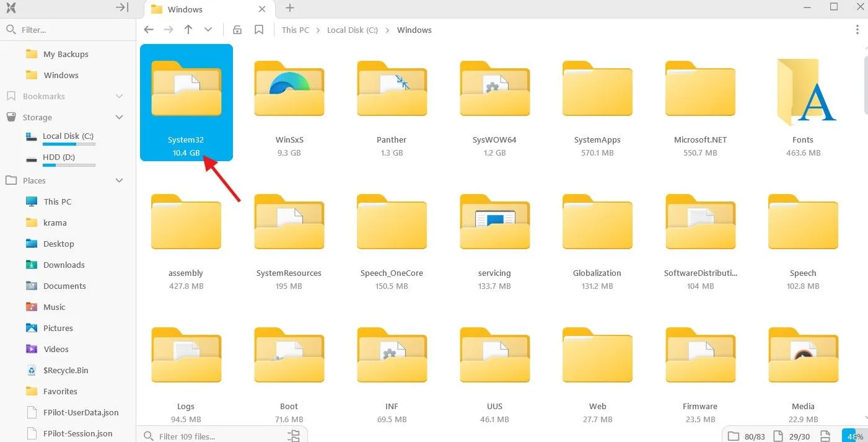Open the three-dot options menu
The image size is (868, 442).
pos(857,30)
